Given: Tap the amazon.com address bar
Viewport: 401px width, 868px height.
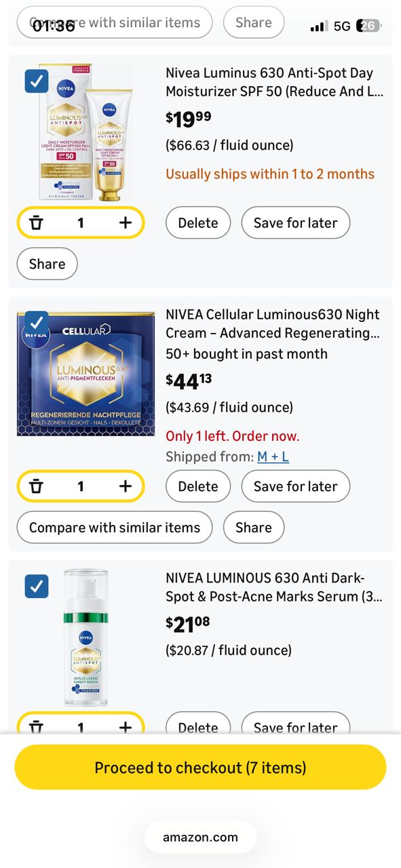Looking at the screenshot, I should pyautogui.click(x=200, y=837).
